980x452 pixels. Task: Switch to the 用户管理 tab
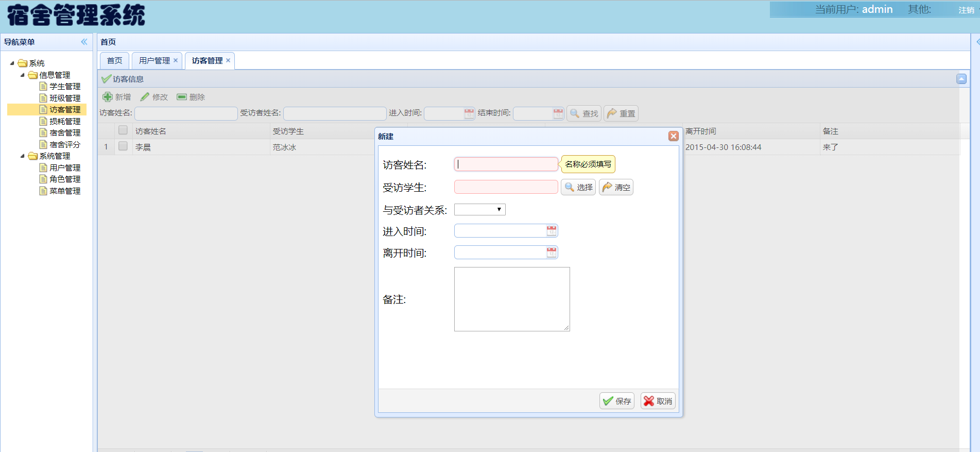(x=154, y=60)
